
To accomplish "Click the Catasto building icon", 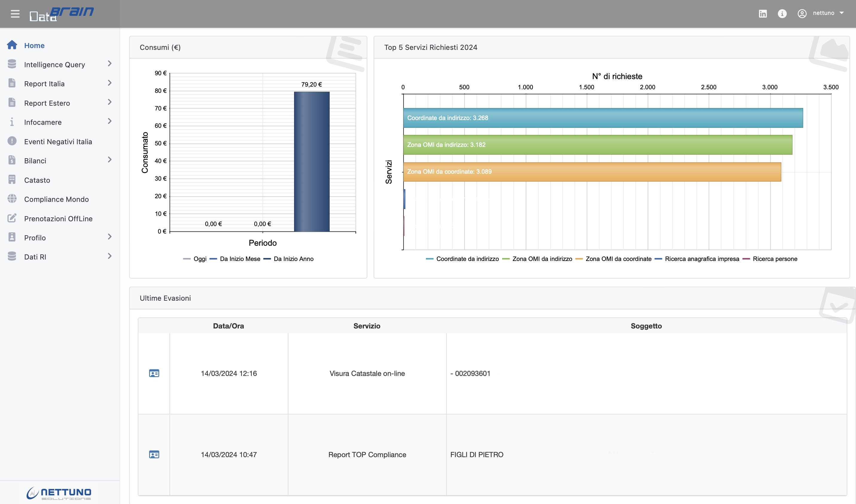I will point(12,180).
